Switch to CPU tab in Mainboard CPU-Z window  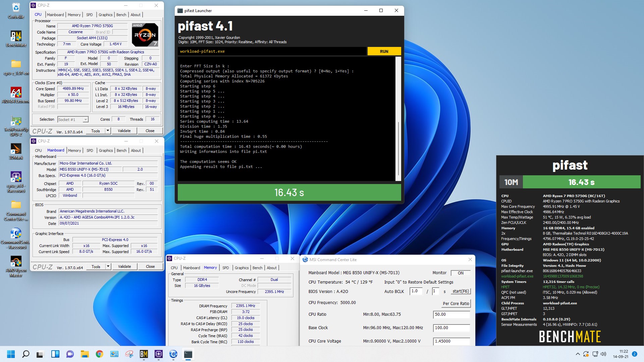[39, 150]
